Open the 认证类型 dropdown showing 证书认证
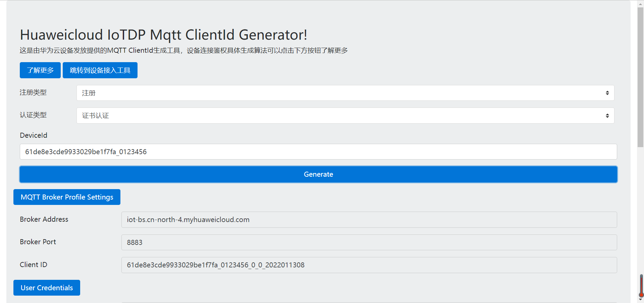The height and width of the screenshot is (303, 644). [x=345, y=116]
